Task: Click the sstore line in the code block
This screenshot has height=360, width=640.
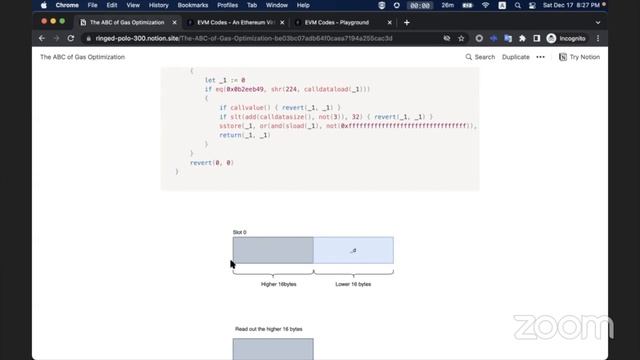Action: click(x=348, y=126)
